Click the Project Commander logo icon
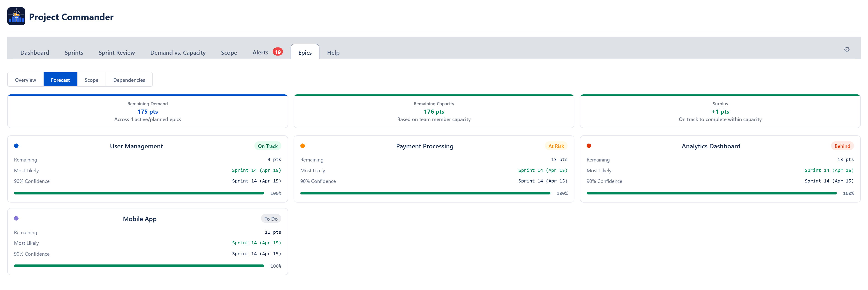Viewport: 868px width, 290px height. pyautogui.click(x=16, y=16)
